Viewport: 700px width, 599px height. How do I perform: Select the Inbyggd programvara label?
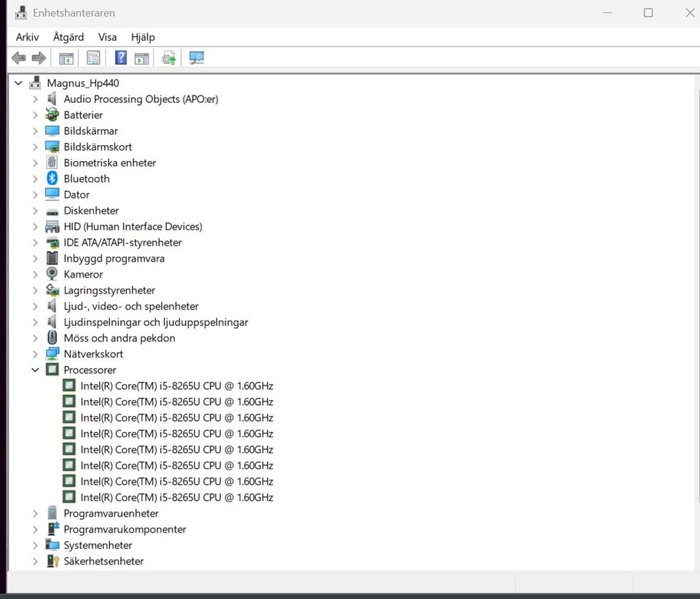114,259
